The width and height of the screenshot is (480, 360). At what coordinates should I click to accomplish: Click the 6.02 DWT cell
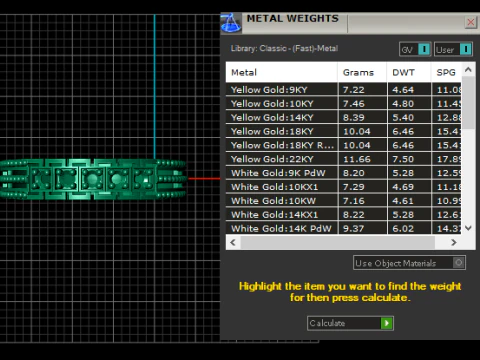tap(409, 228)
